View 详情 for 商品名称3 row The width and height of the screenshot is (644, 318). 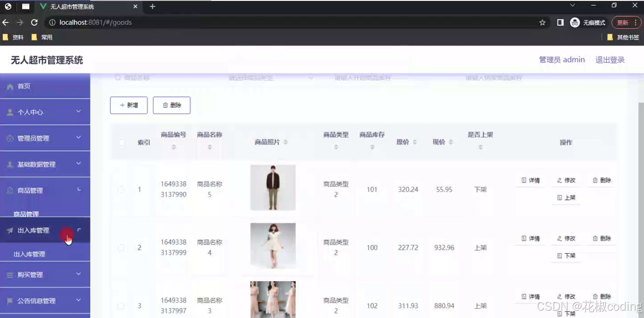[530, 297]
